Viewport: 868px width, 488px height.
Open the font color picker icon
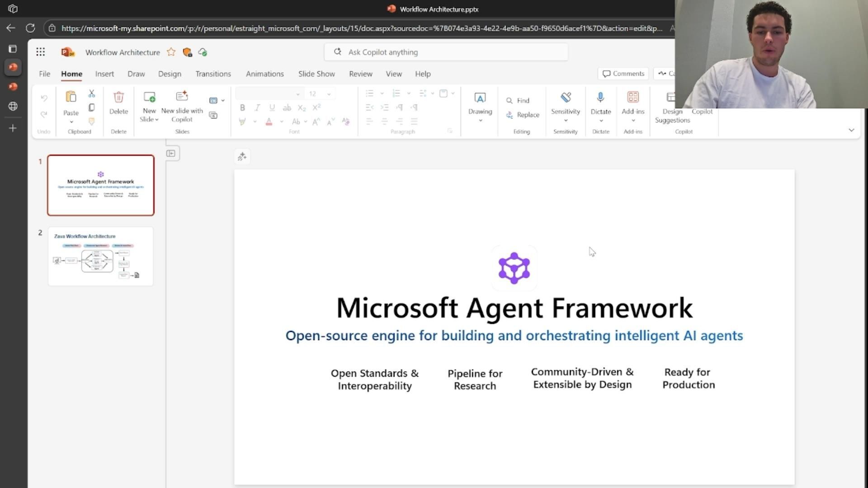[x=269, y=122]
